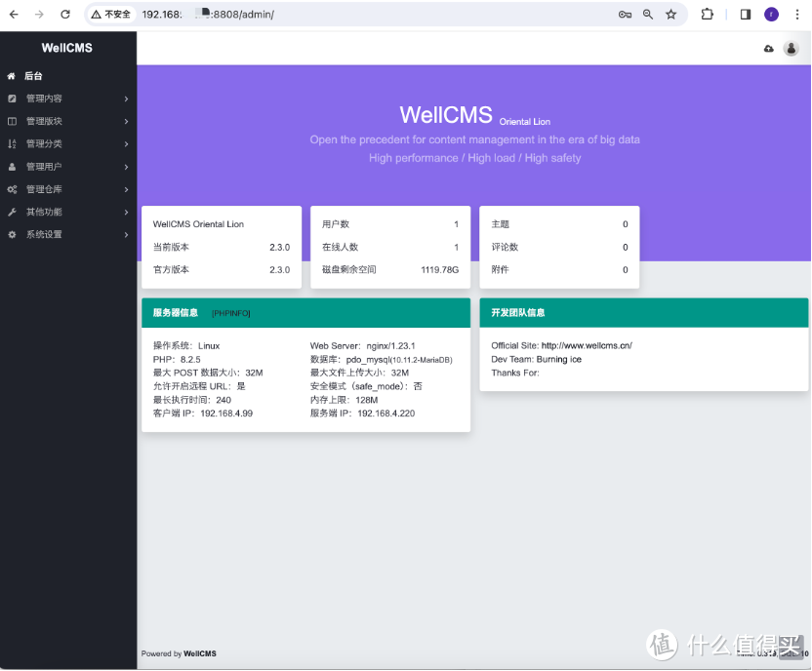The width and height of the screenshot is (812, 671).
Task: Open the http://www.wellcms.cn/ official site link
Action: tap(587, 345)
